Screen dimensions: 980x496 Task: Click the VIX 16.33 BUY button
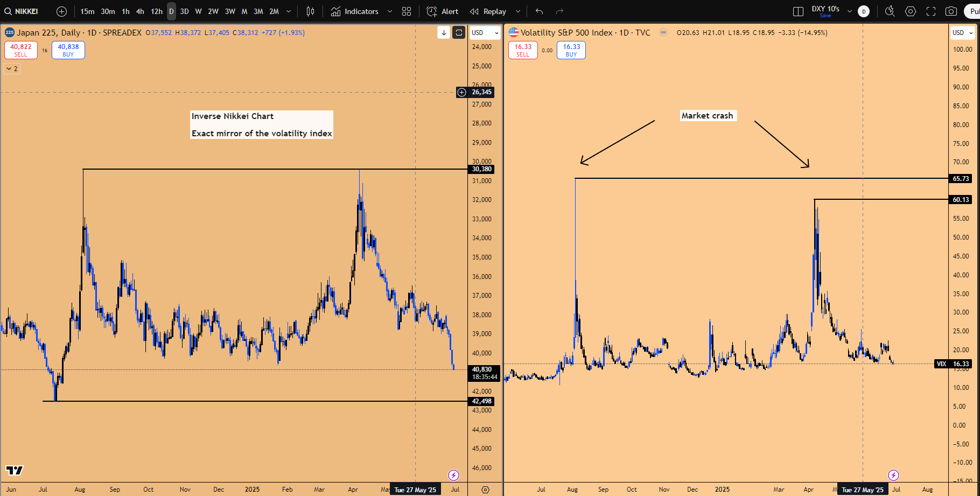(571, 50)
